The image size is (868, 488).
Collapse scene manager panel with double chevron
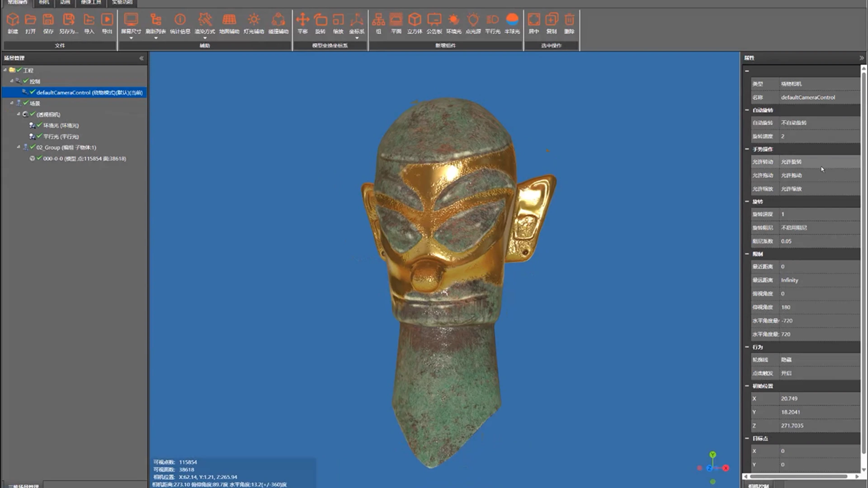(142, 58)
